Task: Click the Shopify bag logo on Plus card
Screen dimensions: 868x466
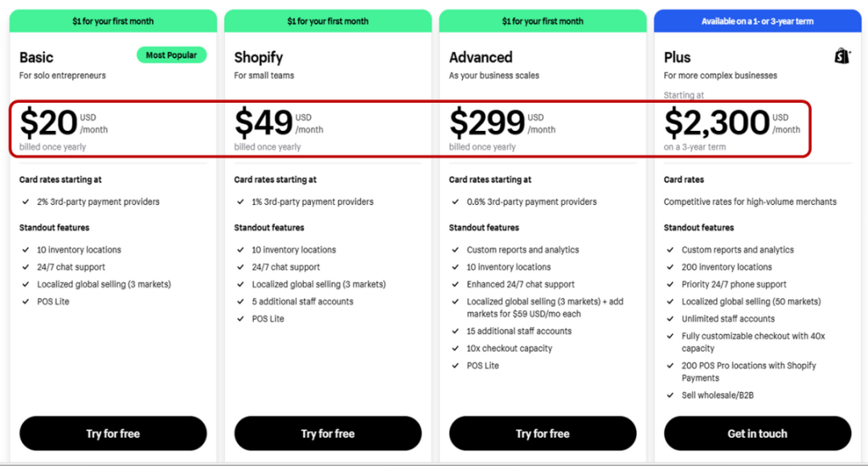Action: pyautogui.click(x=842, y=56)
